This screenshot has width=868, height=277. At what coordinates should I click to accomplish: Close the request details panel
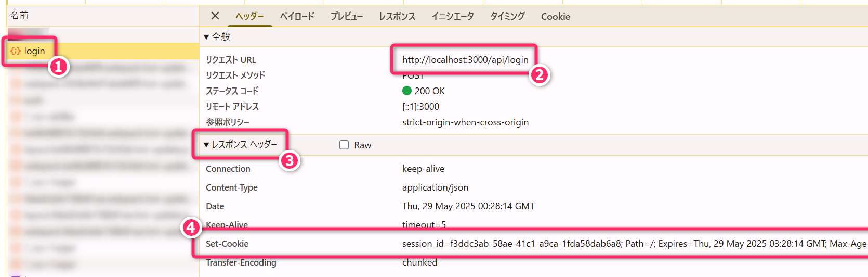[215, 16]
